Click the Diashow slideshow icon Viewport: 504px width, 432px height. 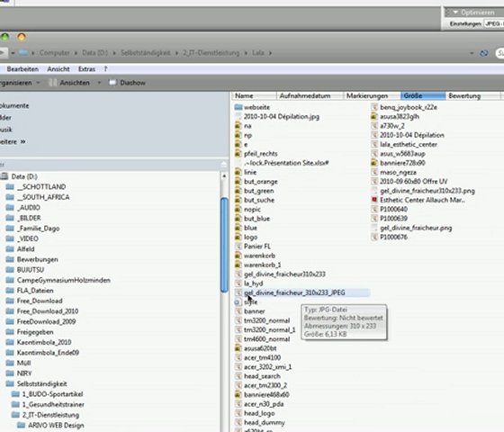pyautogui.click(x=112, y=83)
